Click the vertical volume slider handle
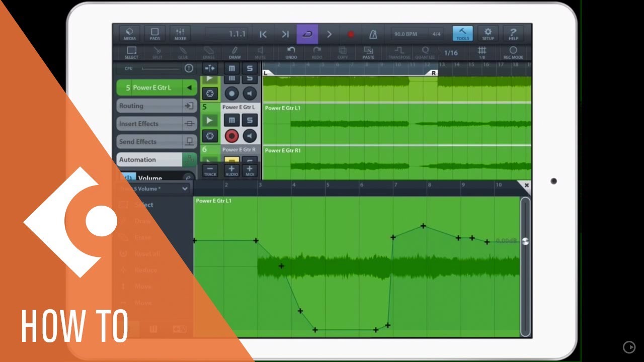644x362 pixels. (525, 241)
